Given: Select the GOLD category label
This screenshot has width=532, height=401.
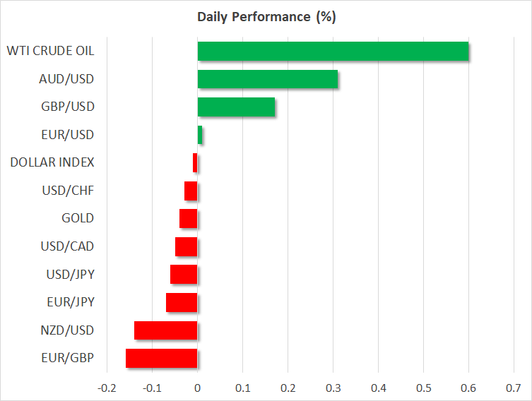Looking at the screenshot, I should (x=78, y=219).
